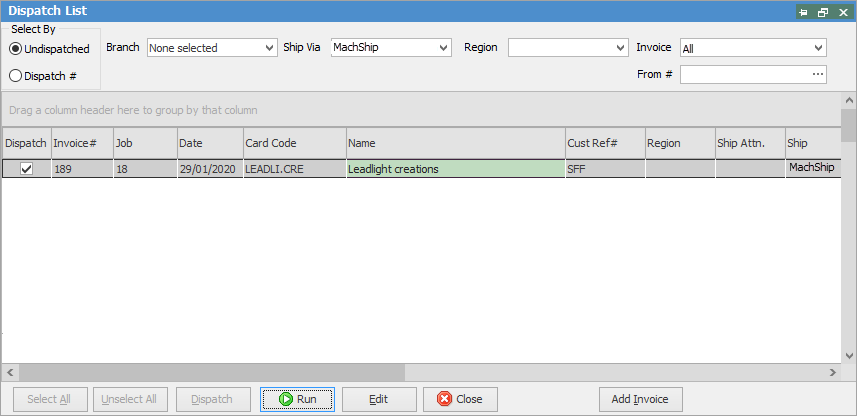857x416 pixels.
Task: Click the restore window icon
Action: point(822,12)
